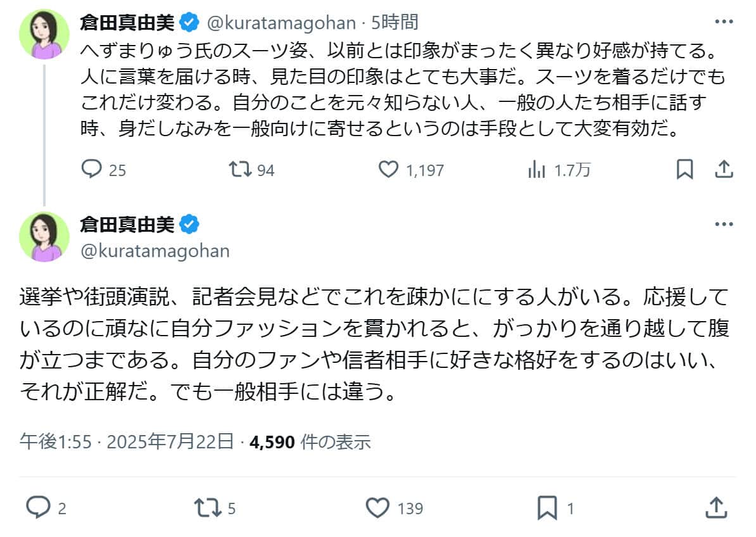Retweet the second post with 5 reposts

(x=208, y=508)
